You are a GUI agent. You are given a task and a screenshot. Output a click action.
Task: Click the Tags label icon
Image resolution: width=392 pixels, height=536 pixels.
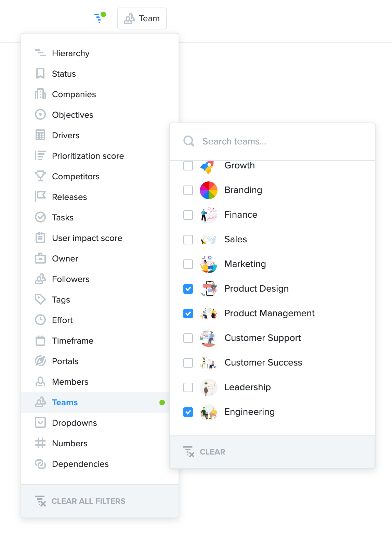point(40,299)
